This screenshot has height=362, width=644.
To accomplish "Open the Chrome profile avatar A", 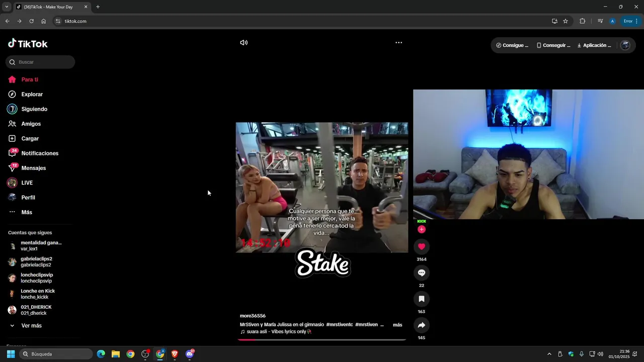I will (x=612, y=21).
